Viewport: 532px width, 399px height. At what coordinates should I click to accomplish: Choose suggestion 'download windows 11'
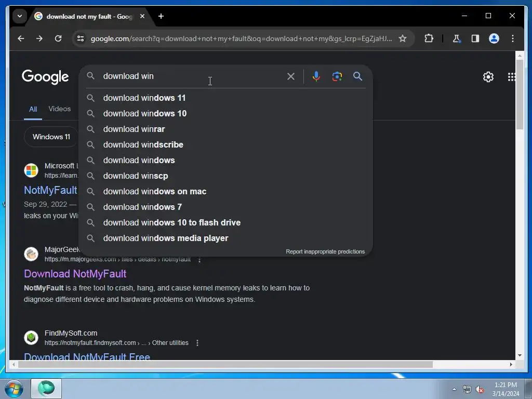225,98
